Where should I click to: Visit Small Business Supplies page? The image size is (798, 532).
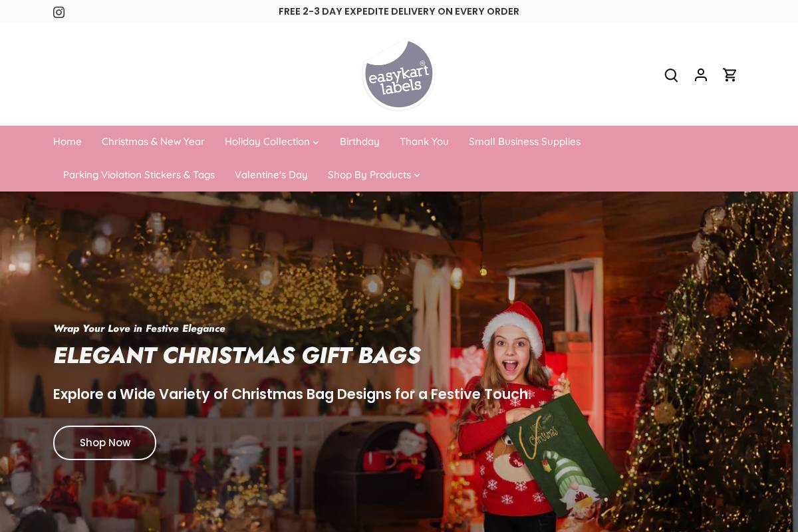[524, 142]
